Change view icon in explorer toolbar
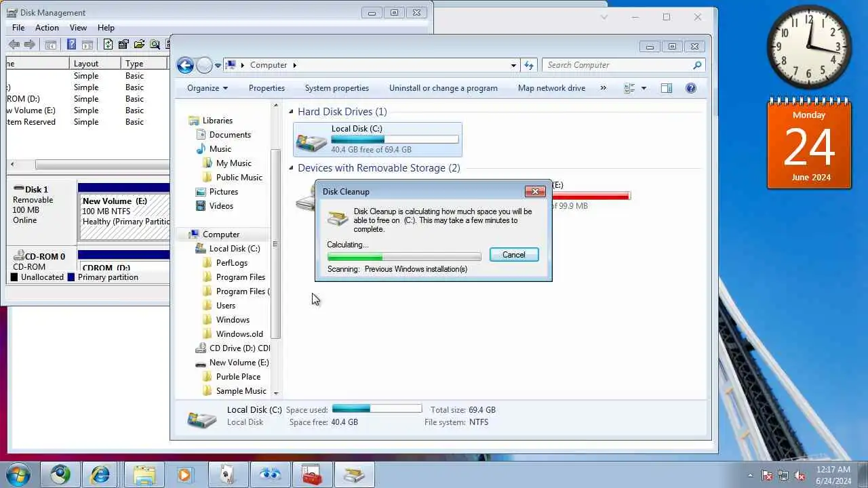Viewport: 868px width, 488px height. 629,88
